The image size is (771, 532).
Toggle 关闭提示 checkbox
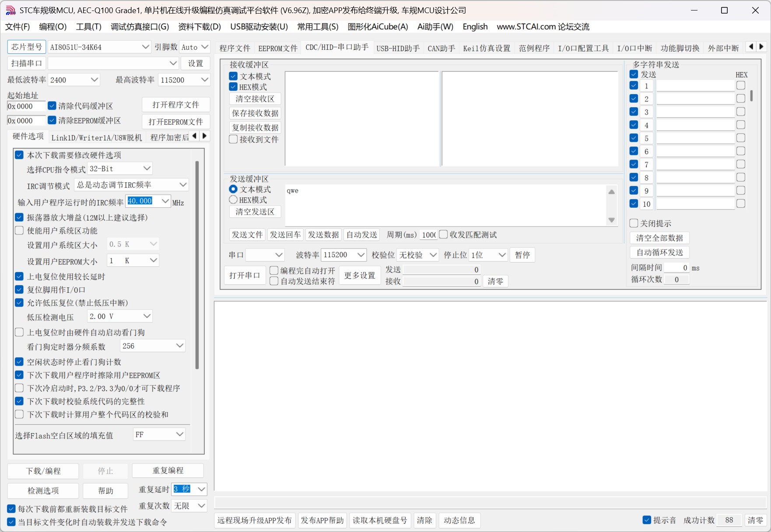634,223
